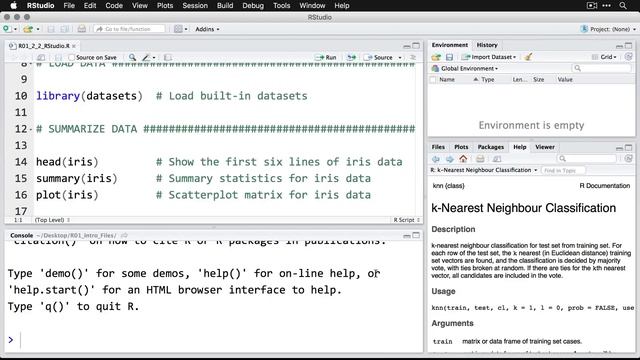640x360 pixels.
Task: Open the Tools menu
Action: tap(281, 6)
